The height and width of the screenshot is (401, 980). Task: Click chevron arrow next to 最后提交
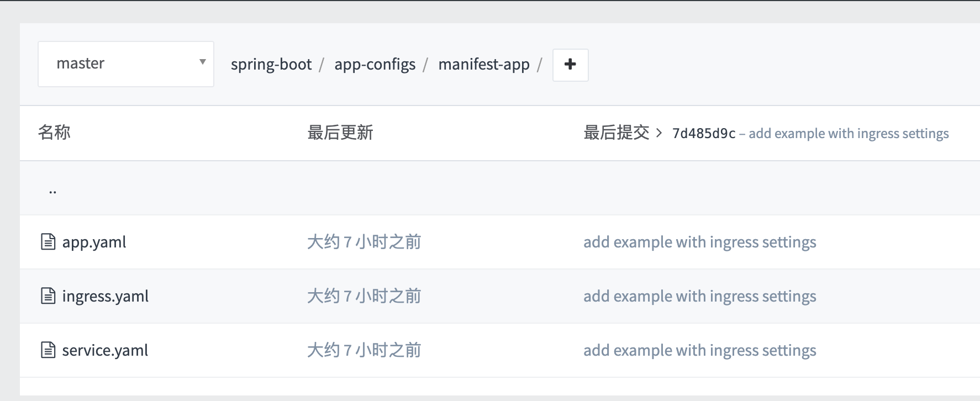(x=659, y=133)
